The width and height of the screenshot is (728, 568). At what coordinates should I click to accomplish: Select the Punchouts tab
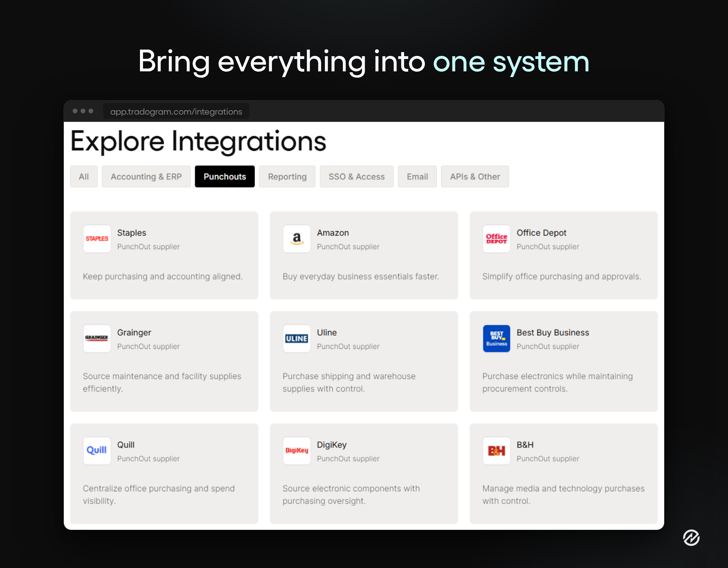225,176
